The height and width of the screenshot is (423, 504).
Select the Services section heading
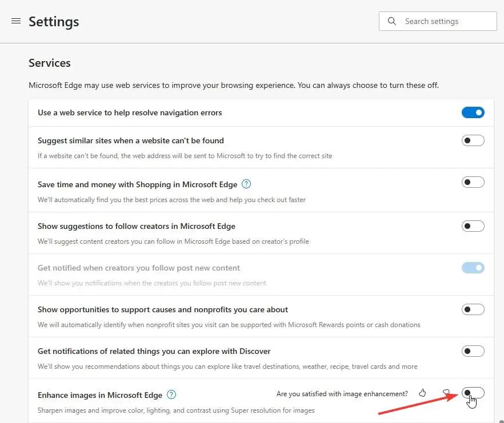coord(50,63)
